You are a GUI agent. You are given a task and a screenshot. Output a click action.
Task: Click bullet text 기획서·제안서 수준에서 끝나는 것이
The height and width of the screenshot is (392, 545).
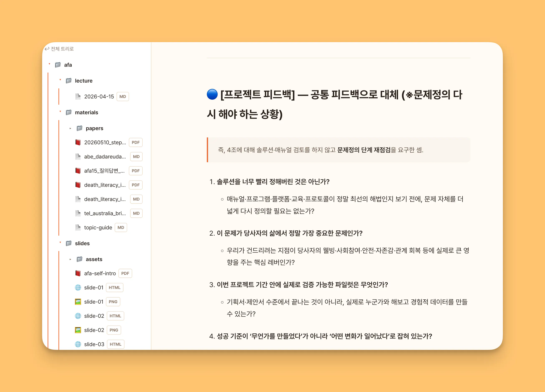[347, 308]
